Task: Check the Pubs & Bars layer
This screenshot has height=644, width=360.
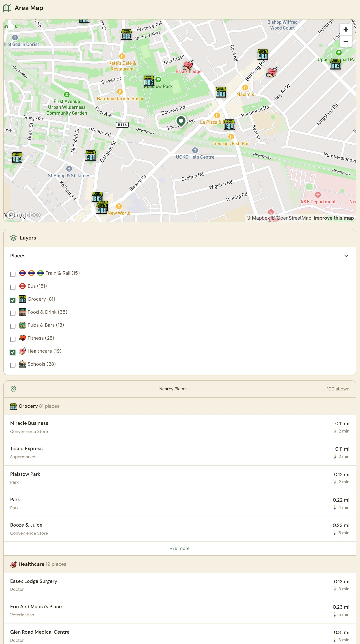Action: click(13, 326)
